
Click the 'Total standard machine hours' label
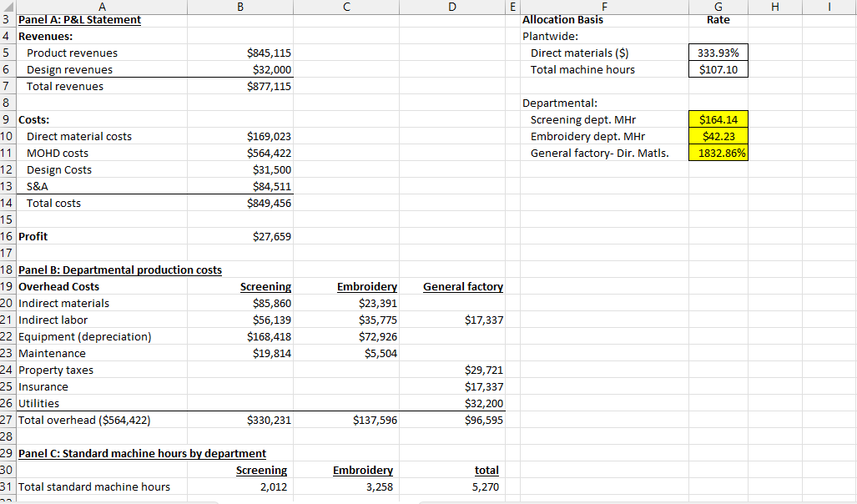(94, 487)
